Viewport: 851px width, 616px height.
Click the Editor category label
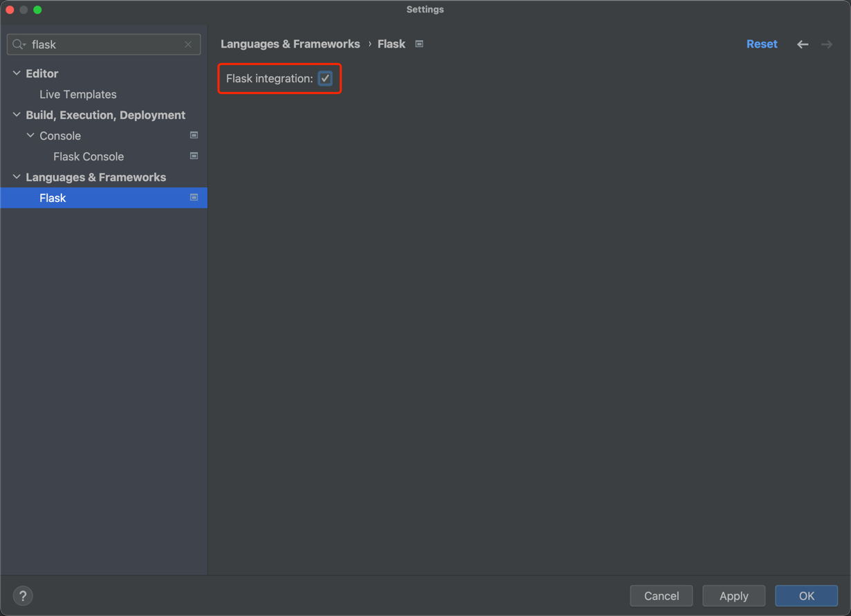(42, 73)
